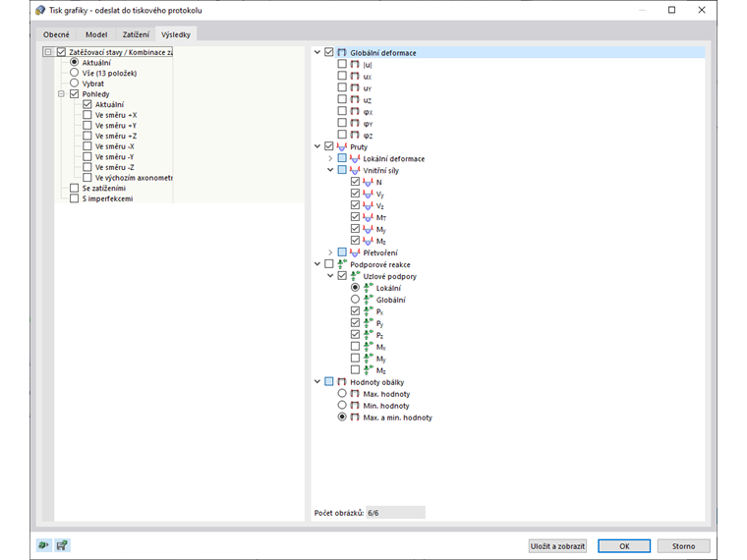Click the Uzlové podpory icon
747x560 pixels.
tap(355, 276)
